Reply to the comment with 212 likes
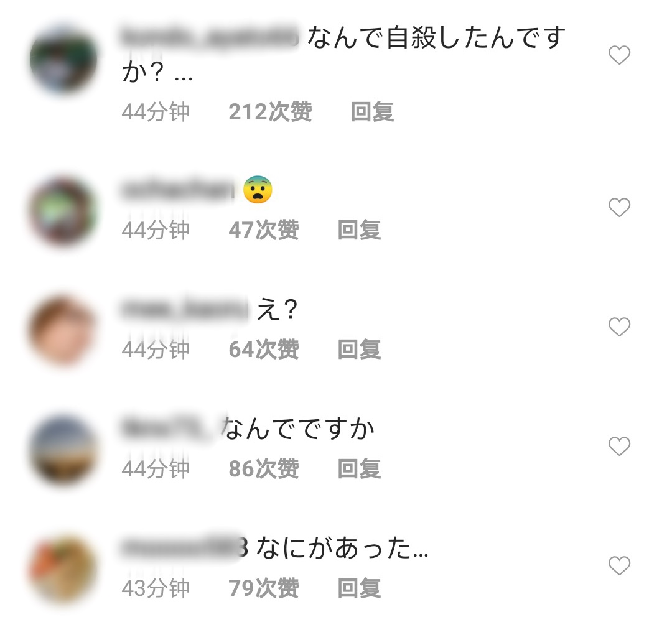 click(372, 112)
